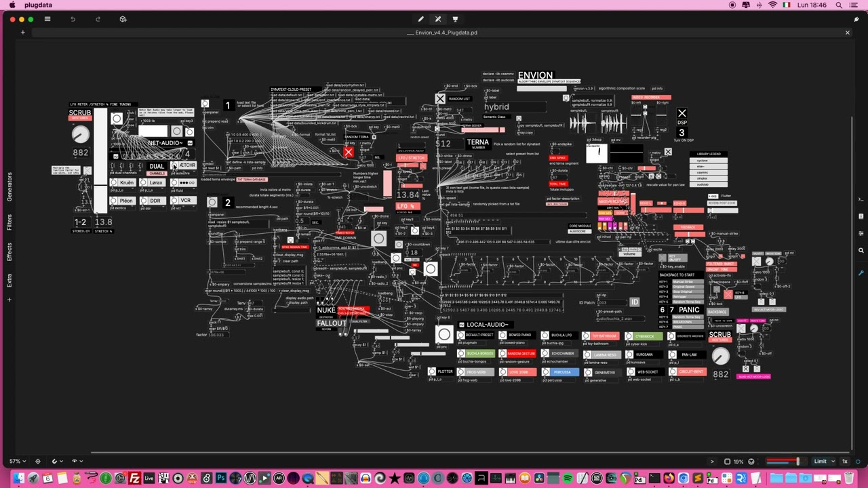
Task: Close the Envion_v4.4_Plugdata.pd tab
Action: [x=847, y=33]
